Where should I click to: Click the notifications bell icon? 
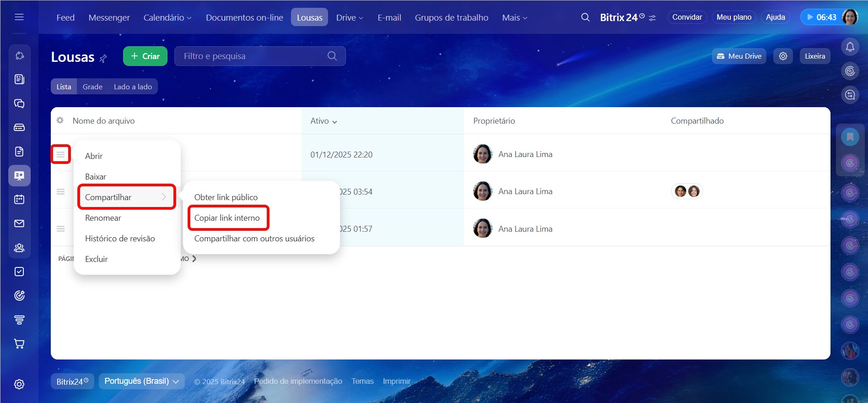850,47
